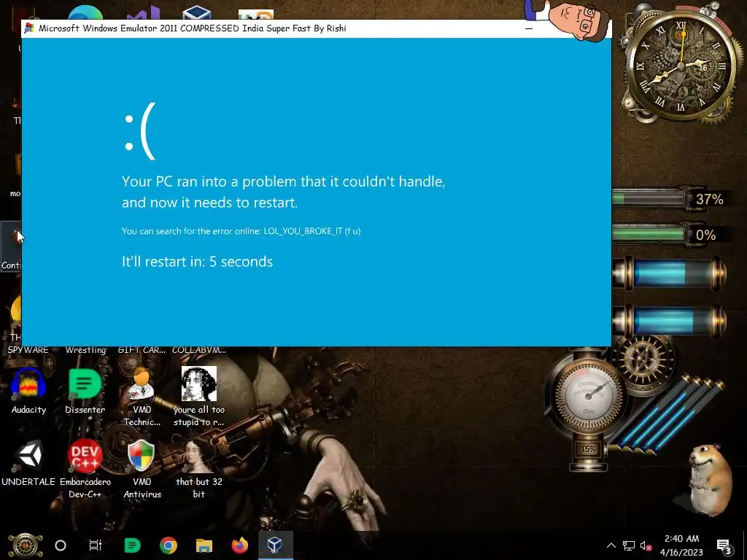Select the COLLABVM... desktop icon label
This screenshot has height=560, width=747.
click(x=199, y=350)
